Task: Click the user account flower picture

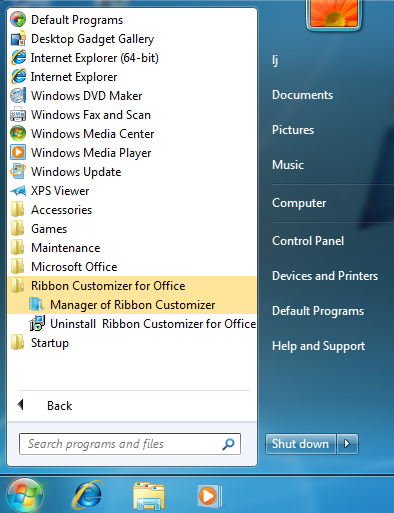Action: pyautogui.click(x=334, y=13)
